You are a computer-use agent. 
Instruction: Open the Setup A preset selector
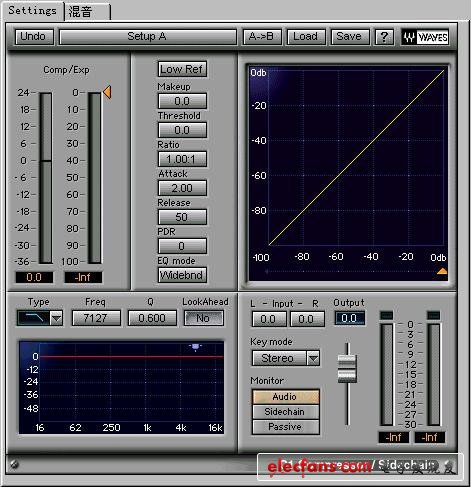pos(148,37)
